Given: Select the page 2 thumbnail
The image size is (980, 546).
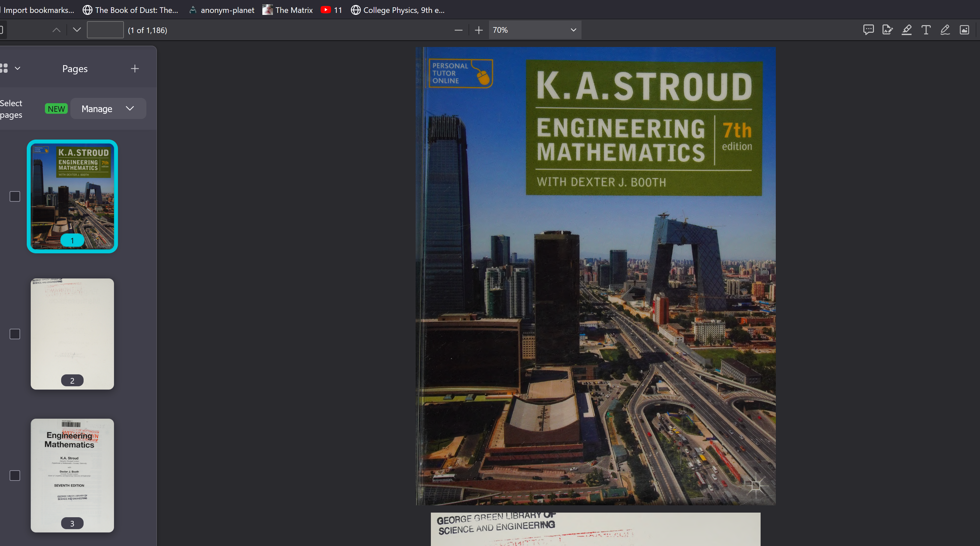Looking at the screenshot, I should point(72,334).
